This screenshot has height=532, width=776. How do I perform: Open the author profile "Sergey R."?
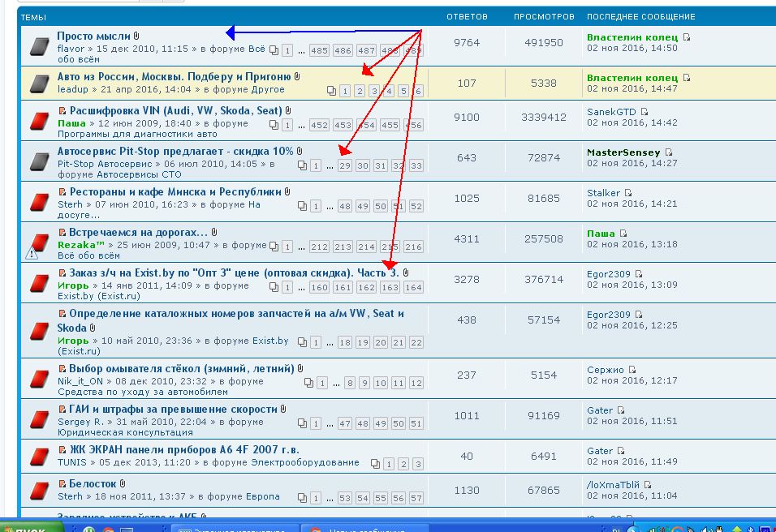[80, 422]
